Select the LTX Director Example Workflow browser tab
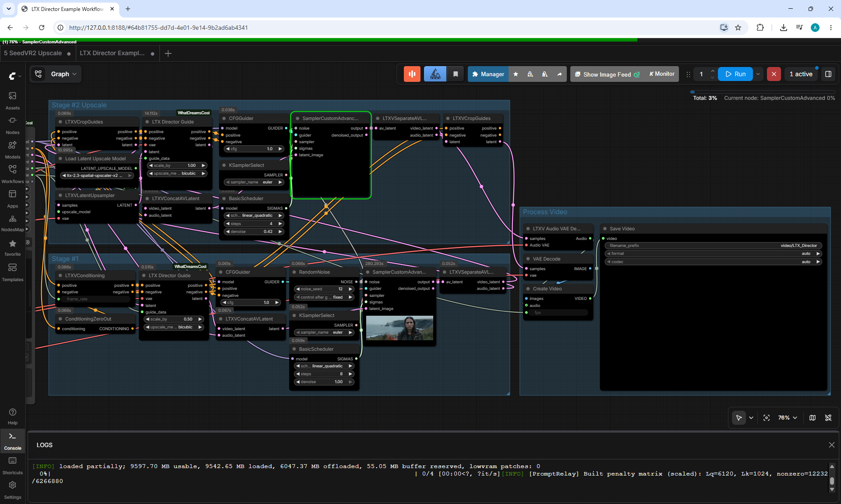 (x=68, y=9)
